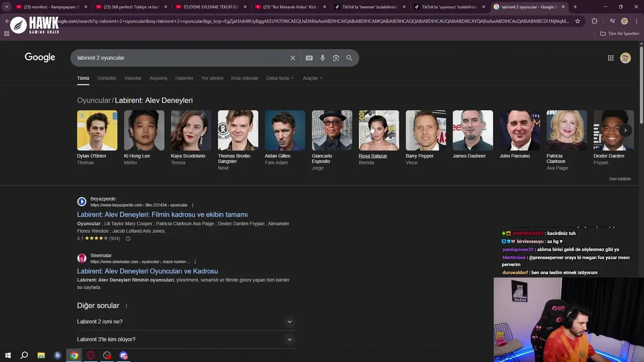
Task: Open Windows Start menu
Action: click(8, 355)
